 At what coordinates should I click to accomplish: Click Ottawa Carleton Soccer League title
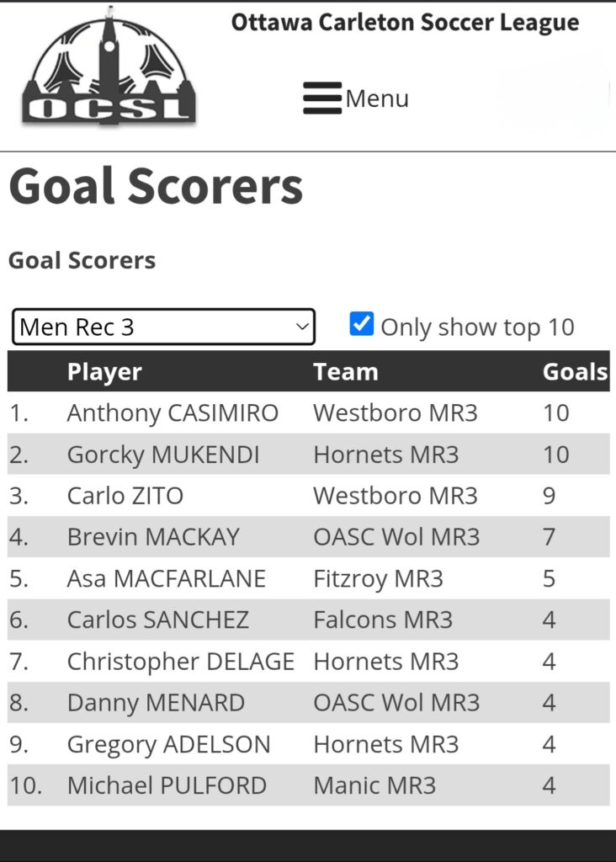click(405, 23)
